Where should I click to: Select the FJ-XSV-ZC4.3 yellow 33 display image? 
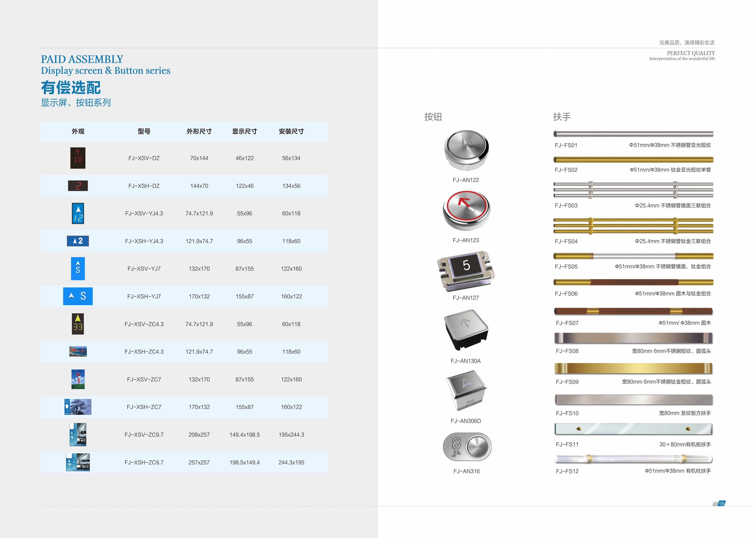[78, 324]
